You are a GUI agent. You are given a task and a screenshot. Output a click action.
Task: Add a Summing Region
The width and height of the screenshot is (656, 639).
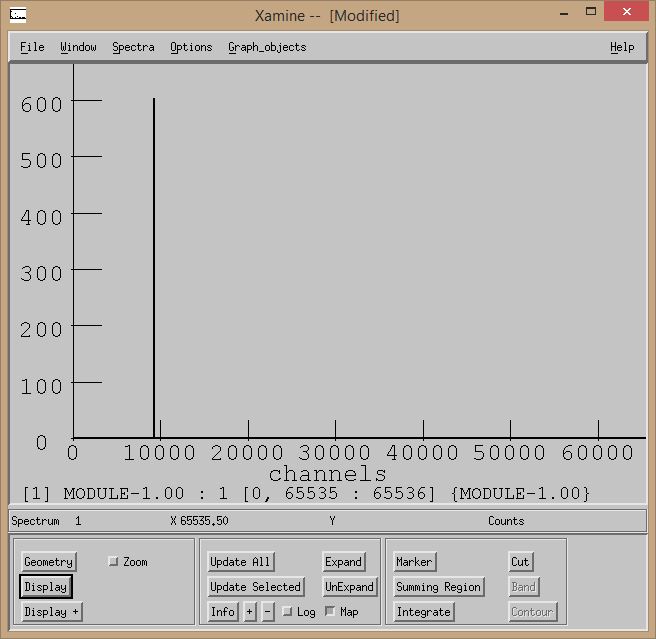tap(439, 587)
